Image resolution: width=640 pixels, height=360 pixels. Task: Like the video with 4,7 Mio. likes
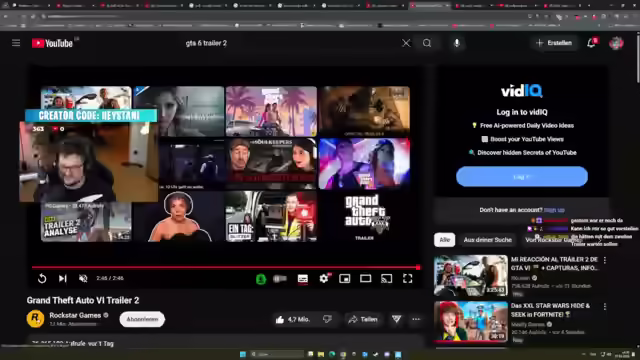pyautogui.click(x=293, y=319)
